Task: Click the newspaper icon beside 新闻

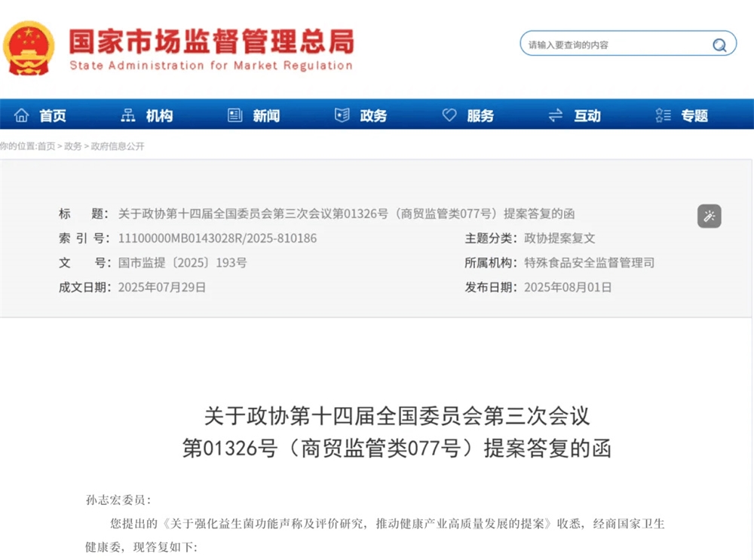Action: point(235,115)
